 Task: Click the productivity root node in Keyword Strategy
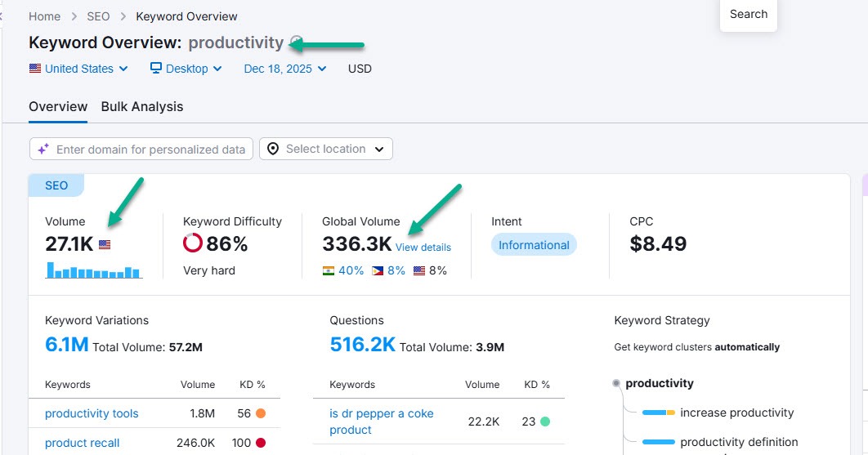click(x=660, y=384)
